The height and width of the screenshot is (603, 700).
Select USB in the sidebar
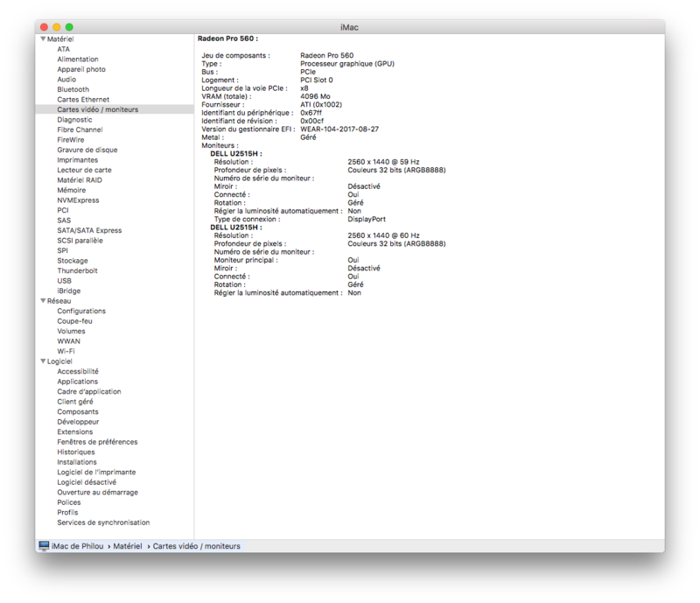tap(64, 281)
